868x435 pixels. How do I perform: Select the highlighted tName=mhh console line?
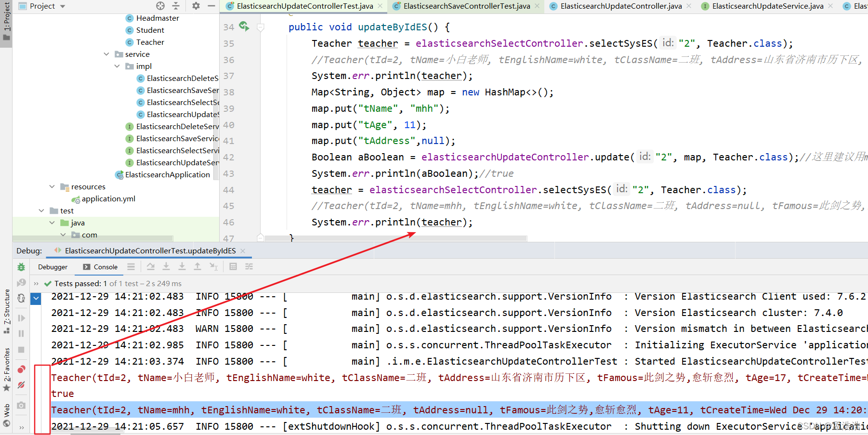pos(459,410)
